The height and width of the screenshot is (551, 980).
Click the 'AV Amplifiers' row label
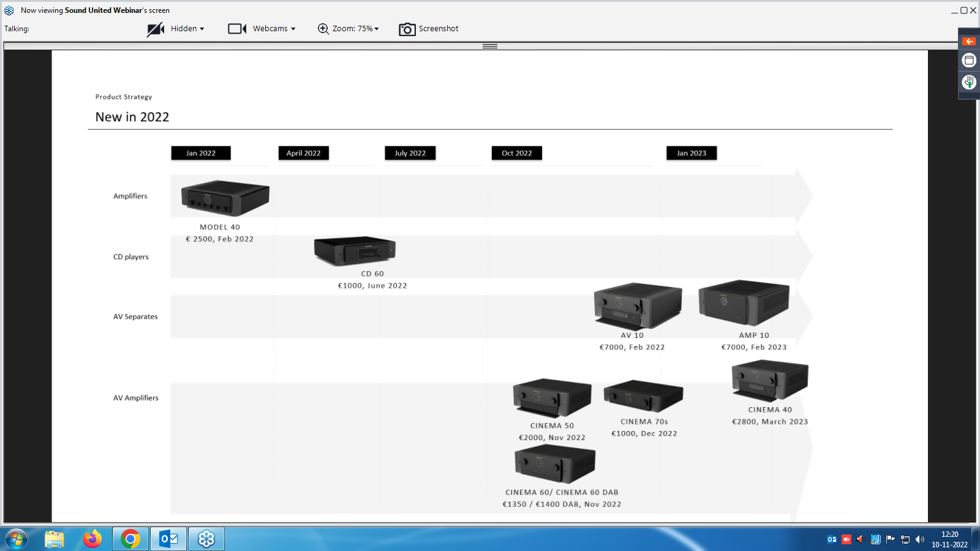(x=136, y=398)
